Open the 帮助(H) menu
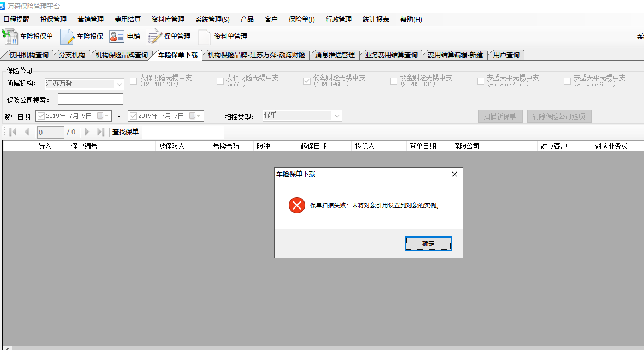 pyautogui.click(x=411, y=19)
